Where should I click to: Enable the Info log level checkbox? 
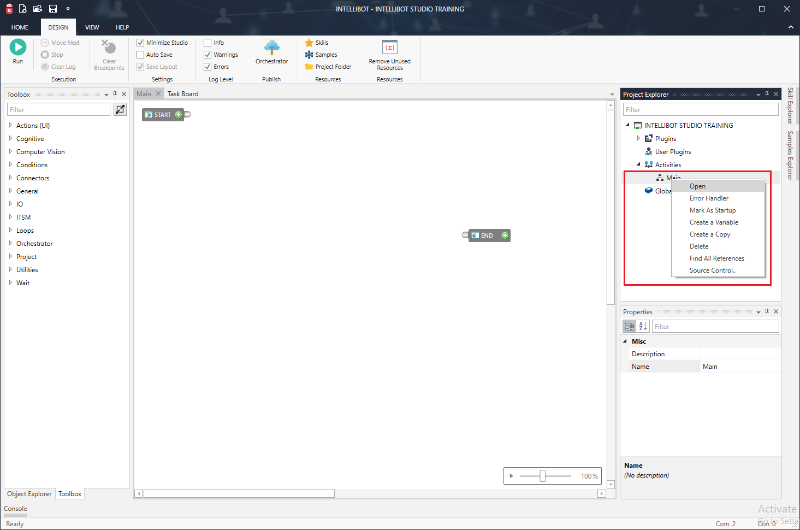[x=207, y=43]
